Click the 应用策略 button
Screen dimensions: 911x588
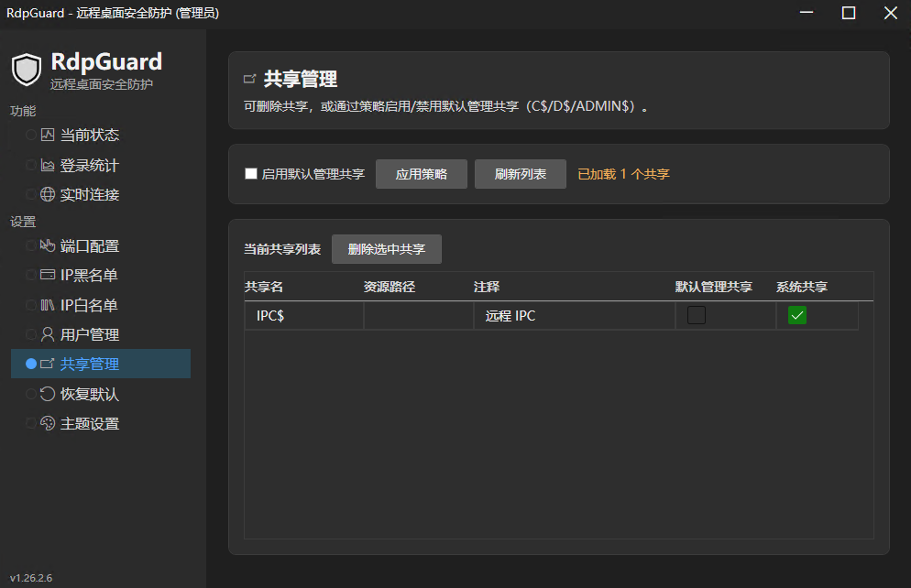point(422,174)
